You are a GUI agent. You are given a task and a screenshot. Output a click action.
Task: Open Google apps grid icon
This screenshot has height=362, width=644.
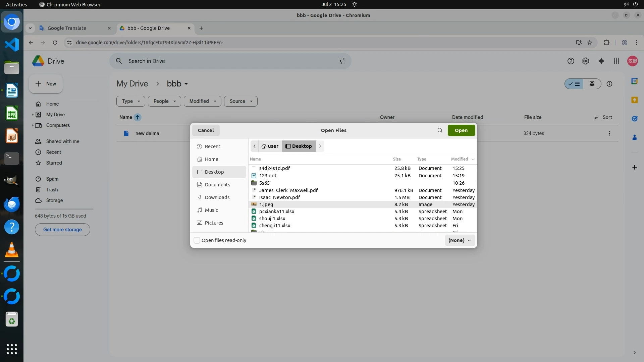(616, 61)
